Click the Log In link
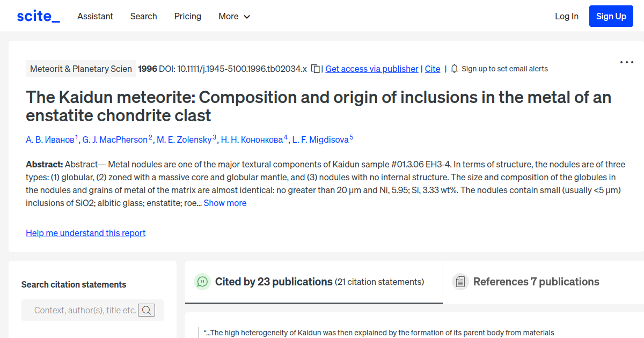This screenshot has width=644, height=338. click(566, 16)
